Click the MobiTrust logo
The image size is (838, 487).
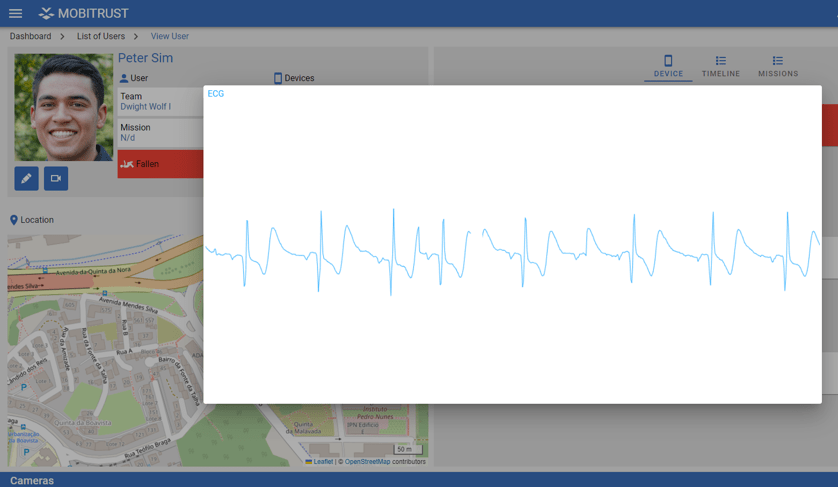84,14
